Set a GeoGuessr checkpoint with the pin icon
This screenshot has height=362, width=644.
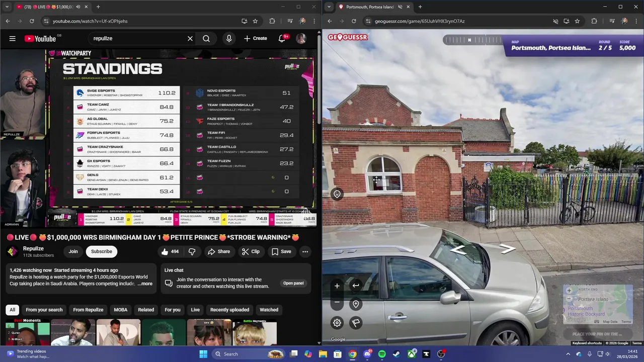[356, 304]
